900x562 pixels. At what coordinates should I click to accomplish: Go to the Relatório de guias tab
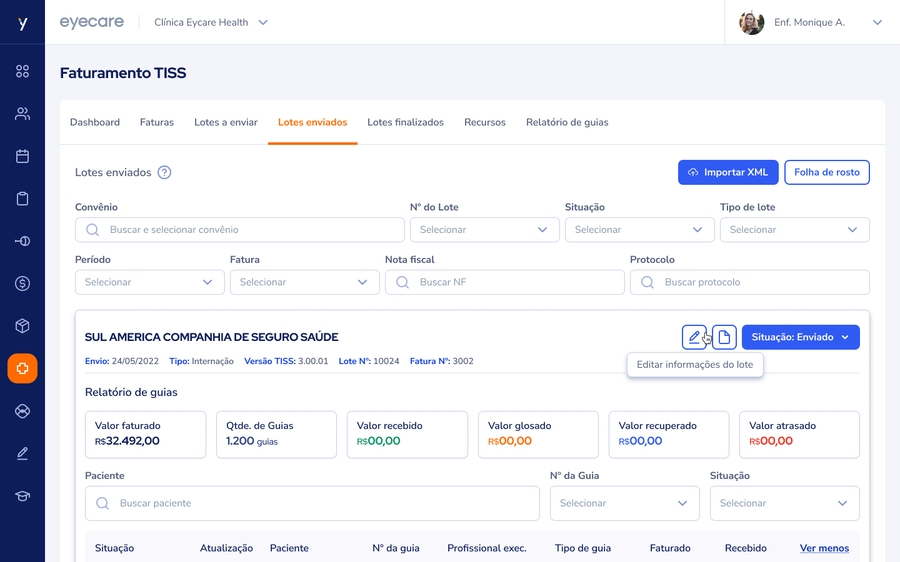pos(567,122)
